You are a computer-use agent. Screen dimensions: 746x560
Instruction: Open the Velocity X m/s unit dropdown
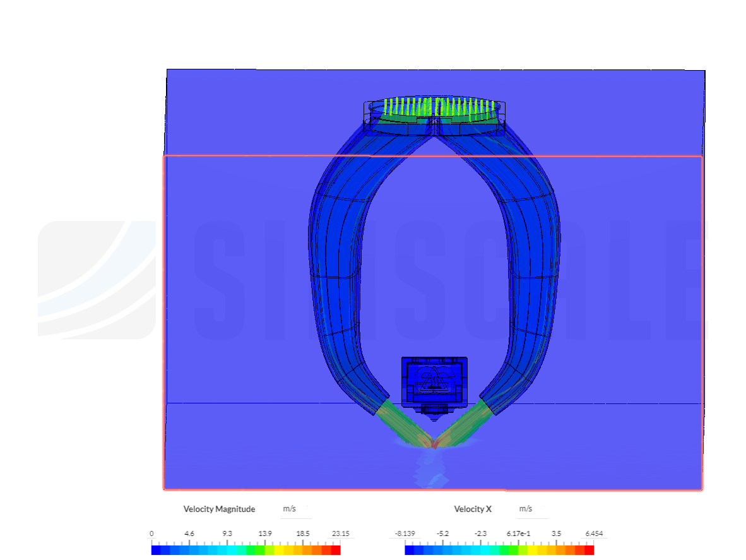tap(531, 509)
